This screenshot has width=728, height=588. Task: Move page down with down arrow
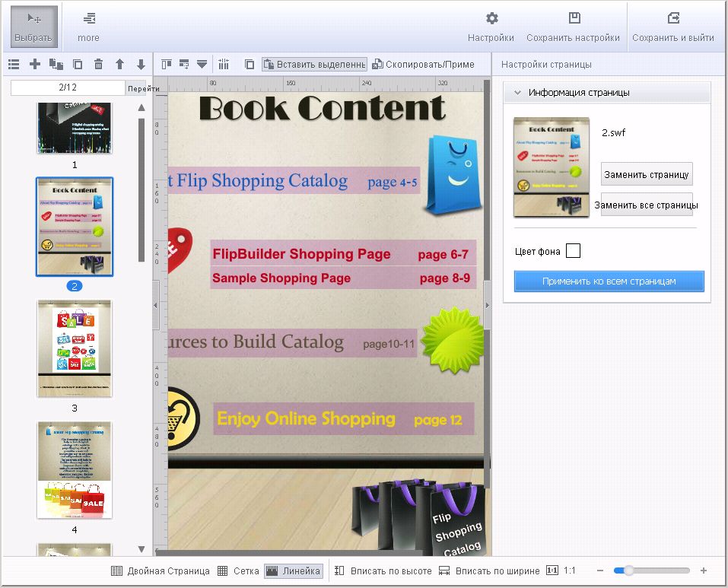141,64
